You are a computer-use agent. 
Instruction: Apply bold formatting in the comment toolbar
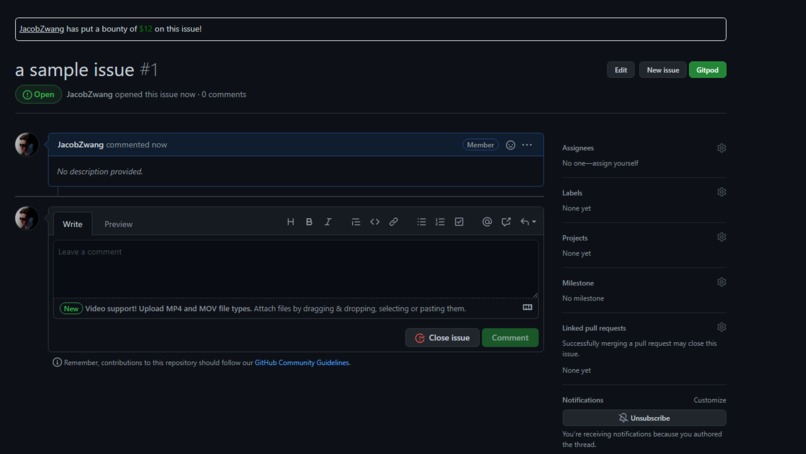[x=309, y=222]
